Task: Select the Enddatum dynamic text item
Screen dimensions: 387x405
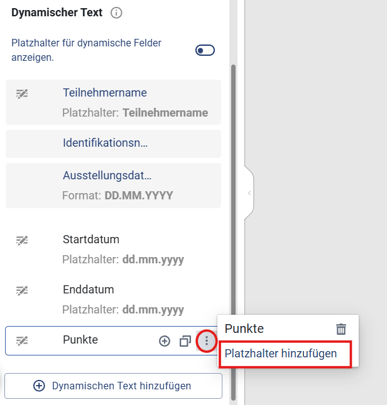Action: pos(113,299)
